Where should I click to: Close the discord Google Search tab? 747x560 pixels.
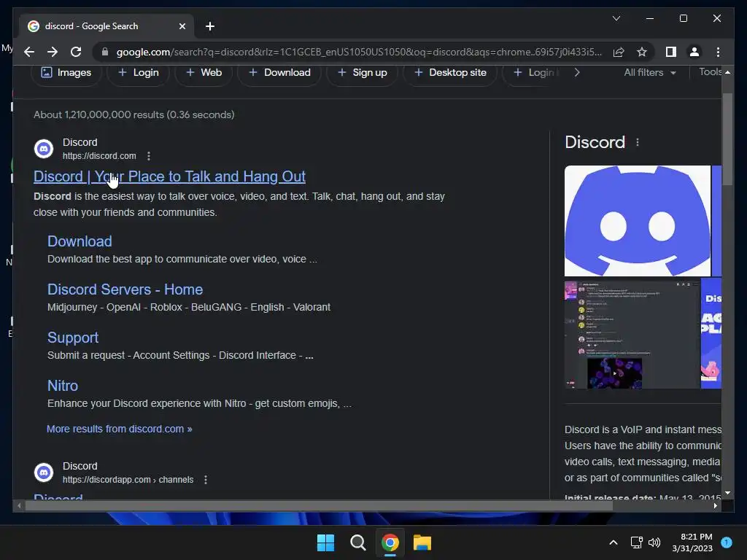(x=182, y=26)
